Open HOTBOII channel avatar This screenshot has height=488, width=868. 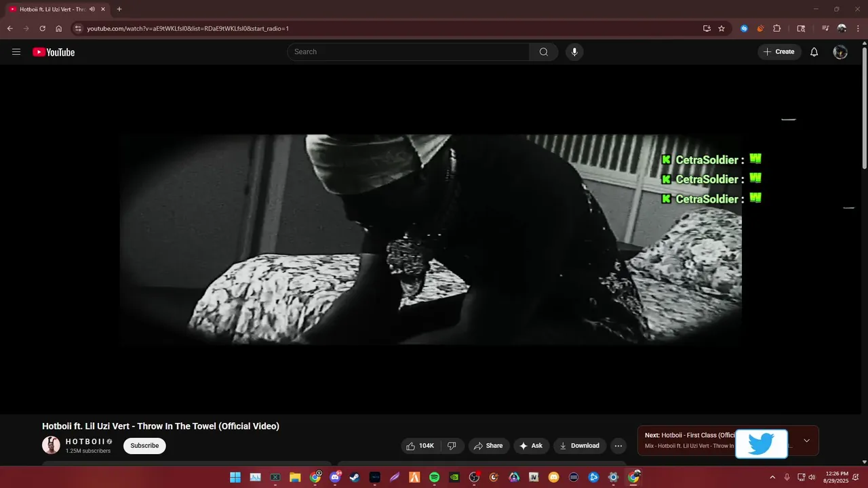tap(51, 445)
